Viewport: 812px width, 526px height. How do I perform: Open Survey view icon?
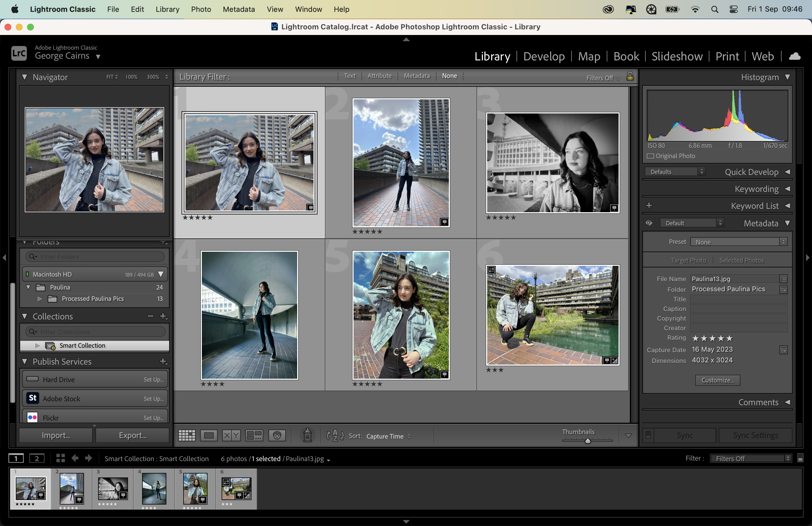point(254,435)
